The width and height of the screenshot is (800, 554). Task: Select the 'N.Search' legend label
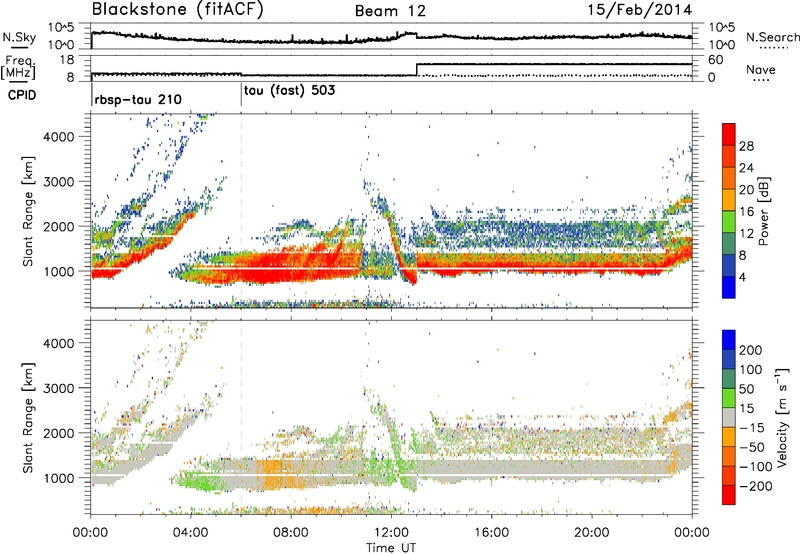pos(772,37)
